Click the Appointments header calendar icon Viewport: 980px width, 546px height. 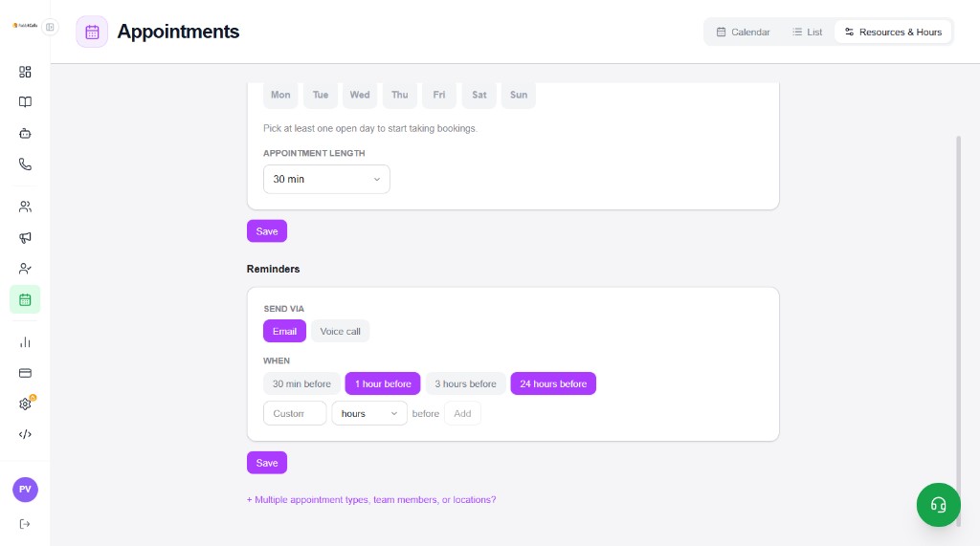point(92,32)
